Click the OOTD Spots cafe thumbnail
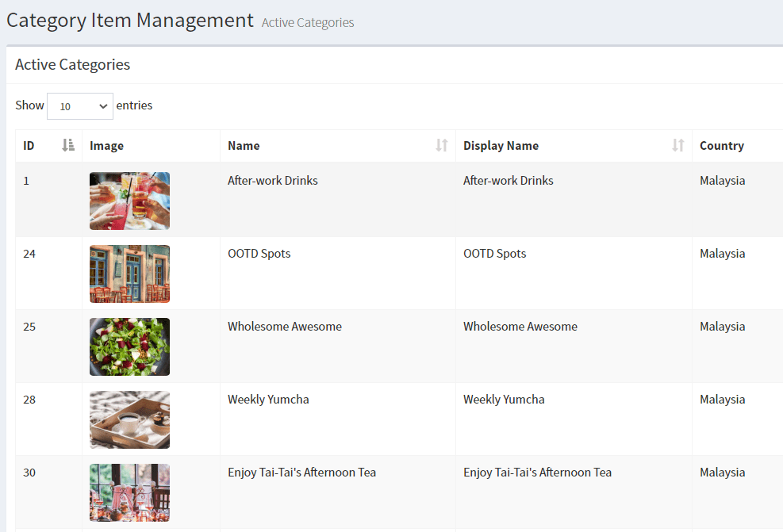The height and width of the screenshot is (532, 783). point(129,274)
